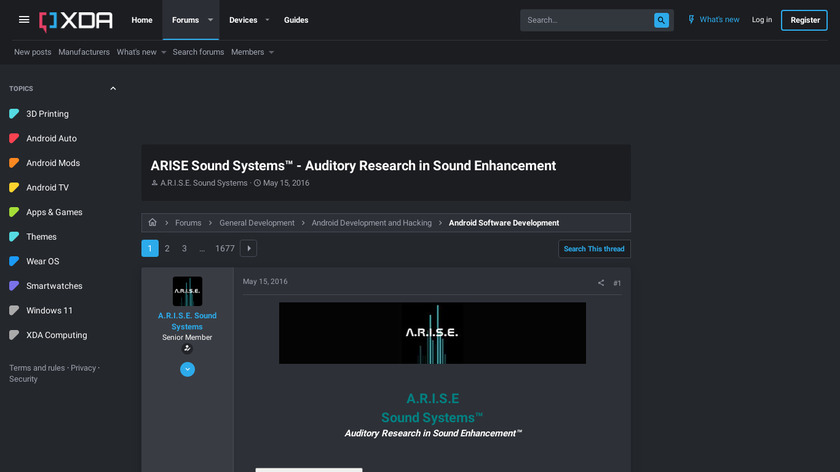Click the home icon in the breadcrumb
Screen dimensions: 840x472
point(152,223)
